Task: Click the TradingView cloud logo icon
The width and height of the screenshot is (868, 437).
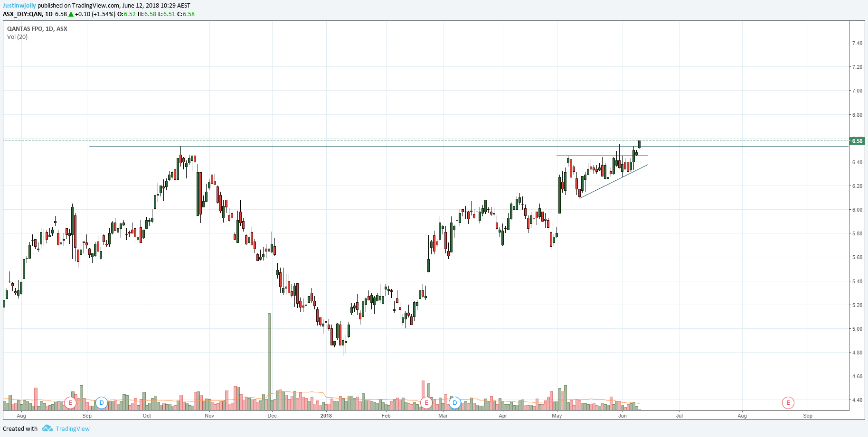Action: (x=47, y=428)
